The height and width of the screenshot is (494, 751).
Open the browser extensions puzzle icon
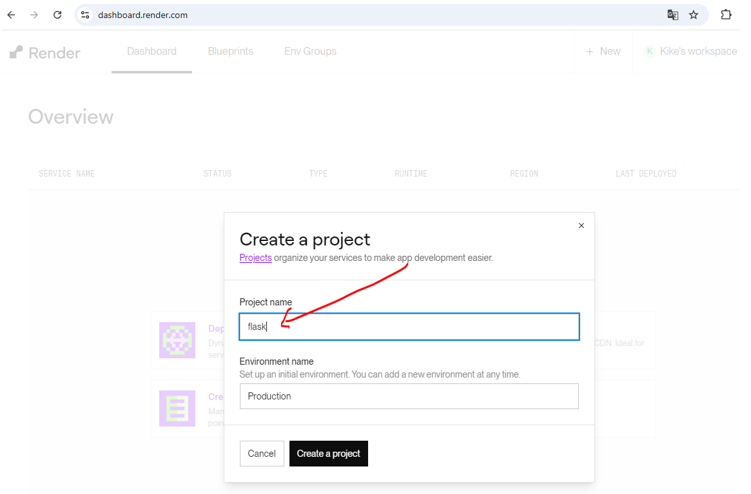coord(726,15)
